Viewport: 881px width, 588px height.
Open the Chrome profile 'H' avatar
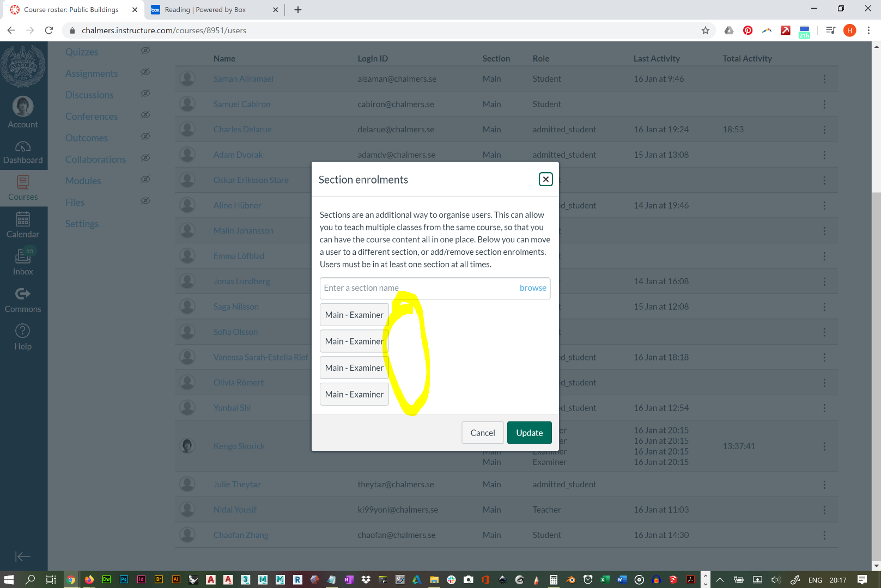[849, 30]
